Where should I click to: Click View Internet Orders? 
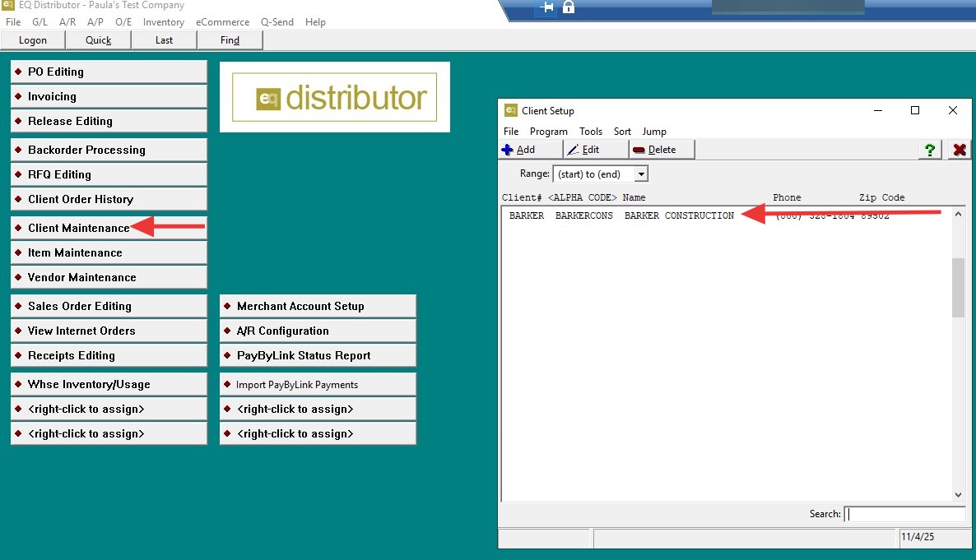[x=109, y=331]
